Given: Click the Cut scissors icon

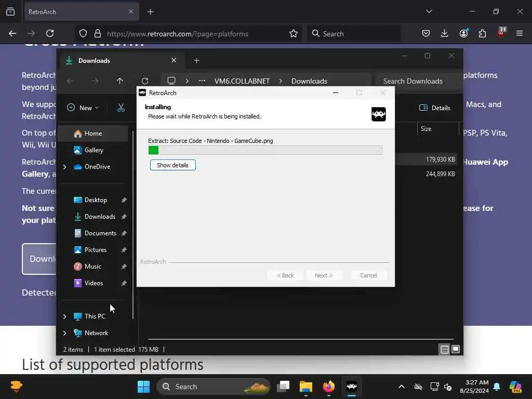Looking at the screenshot, I should coord(121,108).
